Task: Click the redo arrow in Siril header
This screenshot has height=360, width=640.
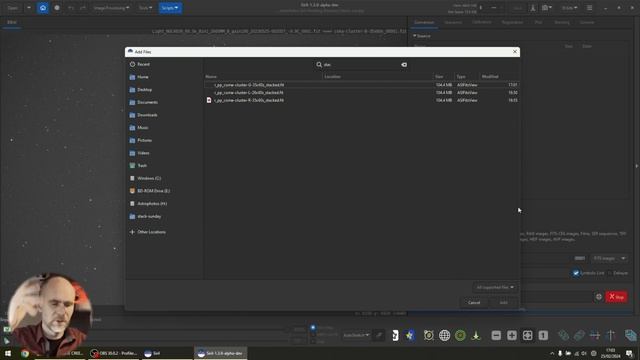Action: (83, 8)
